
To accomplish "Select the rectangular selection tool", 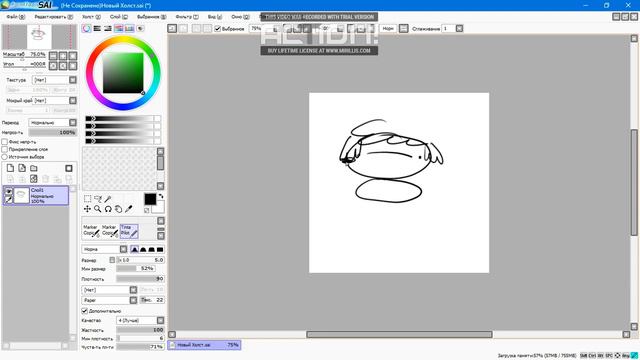I will 87,198.
